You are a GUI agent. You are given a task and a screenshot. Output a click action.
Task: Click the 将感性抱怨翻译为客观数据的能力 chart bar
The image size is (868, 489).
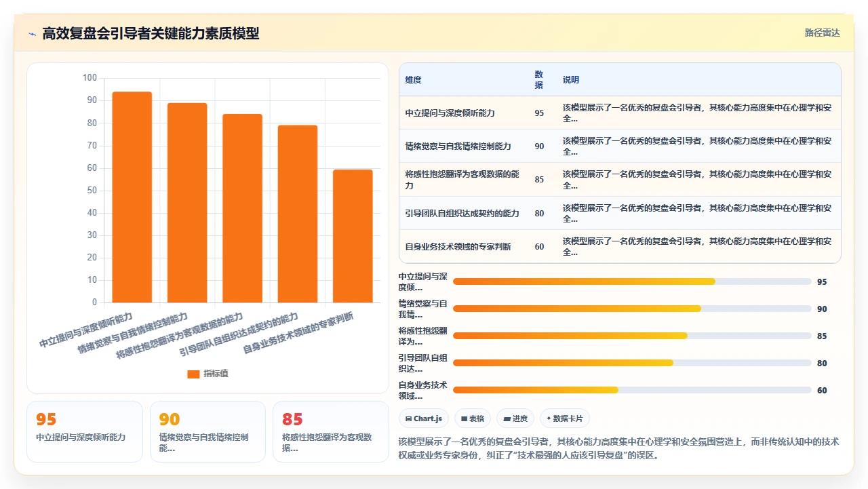(242, 208)
